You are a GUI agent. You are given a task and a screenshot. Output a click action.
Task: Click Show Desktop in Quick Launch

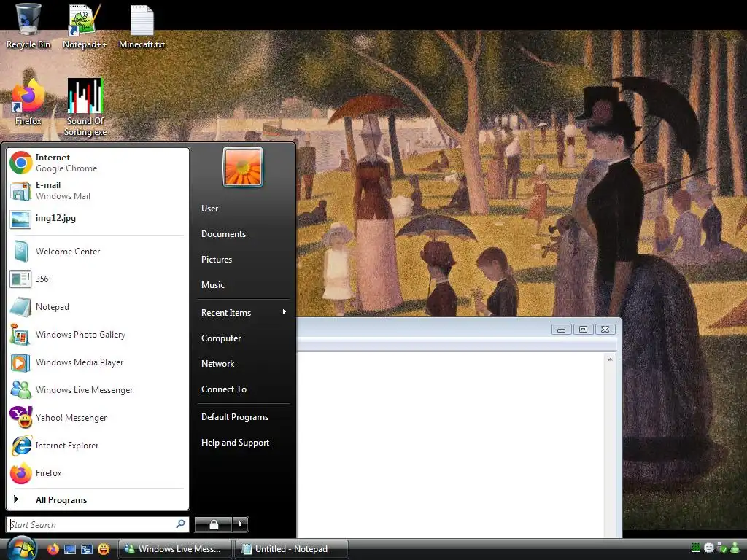click(x=70, y=549)
